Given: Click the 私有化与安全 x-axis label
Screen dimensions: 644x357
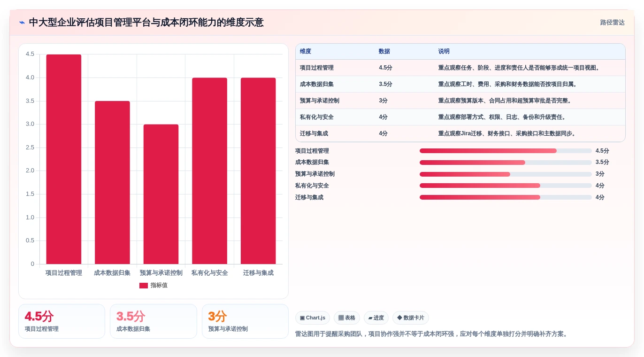Looking at the screenshot, I should coord(209,273).
